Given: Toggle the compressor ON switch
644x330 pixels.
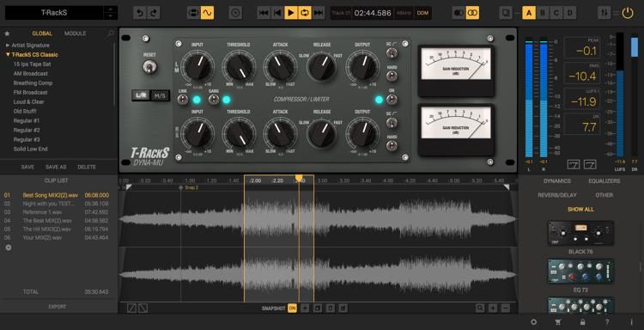Looking at the screenshot, I should pos(392,100).
